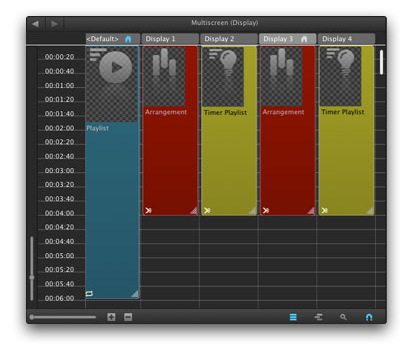Viewport: 413px width, 360px height.
Task: Toggle the blue magnet snapping icon
Action: tap(369, 317)
